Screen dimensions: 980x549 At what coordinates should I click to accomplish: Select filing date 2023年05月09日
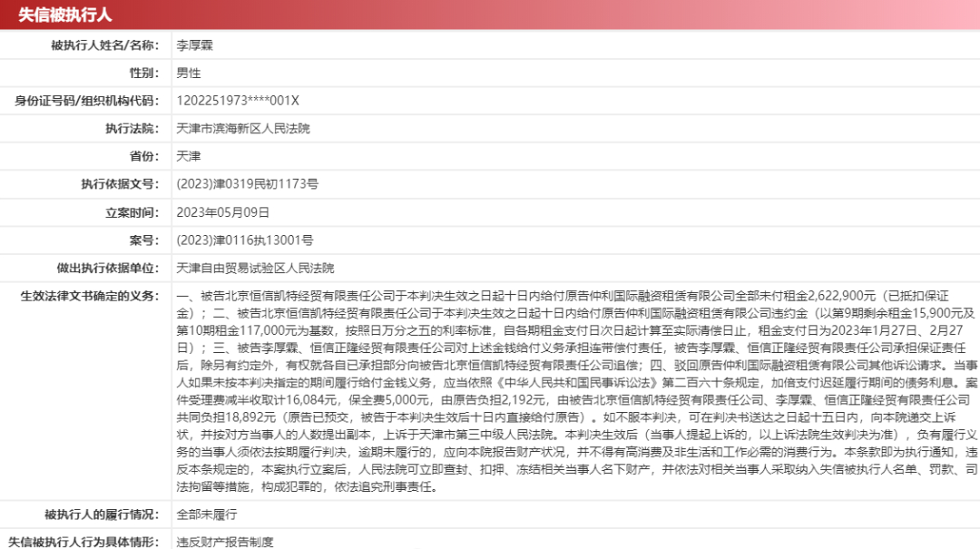(223, 212)
